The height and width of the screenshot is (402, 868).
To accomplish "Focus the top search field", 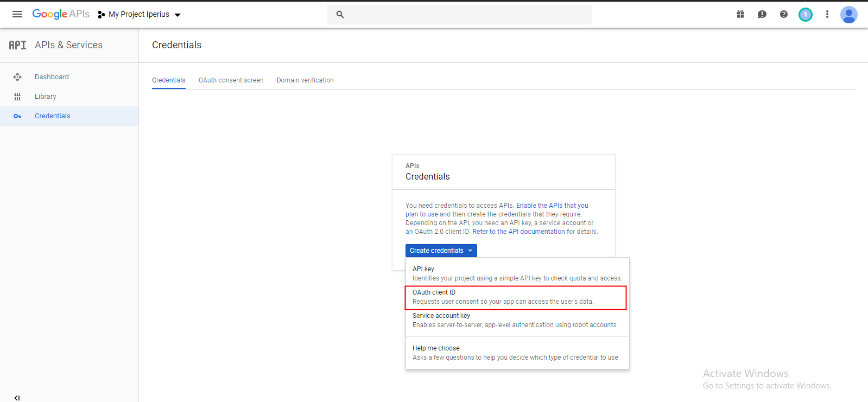I will tap(459, 15).
